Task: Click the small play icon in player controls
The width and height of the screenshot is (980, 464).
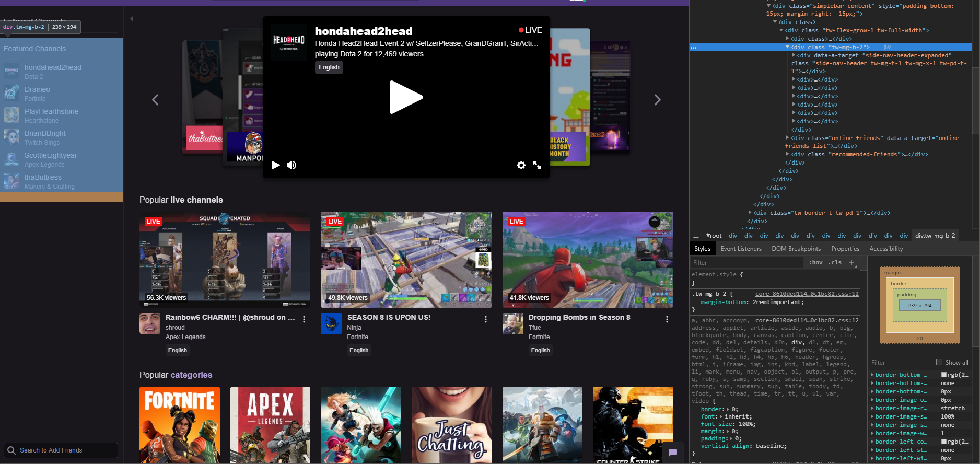Action: 276,165
